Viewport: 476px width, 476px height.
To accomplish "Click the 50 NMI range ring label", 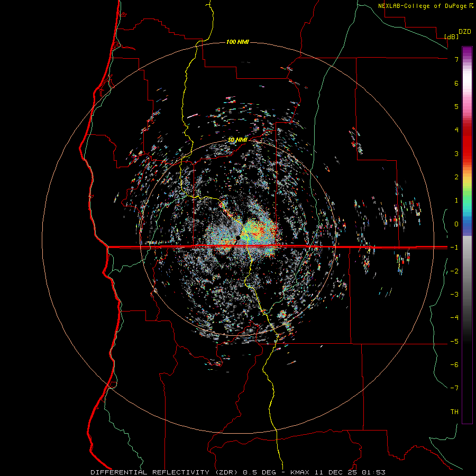I will (237, 140).
